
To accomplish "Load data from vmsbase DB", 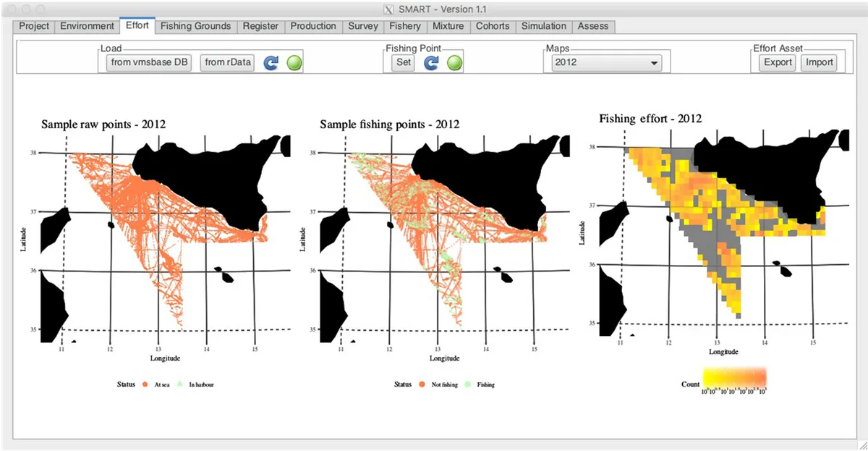I will pyautogui.click(x=149, y=63).
